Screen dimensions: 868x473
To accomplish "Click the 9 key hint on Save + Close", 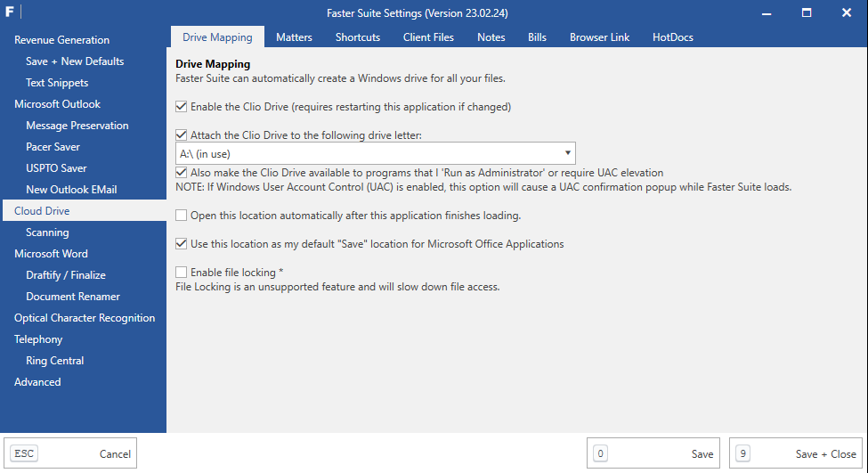I will tap(742, 453).
